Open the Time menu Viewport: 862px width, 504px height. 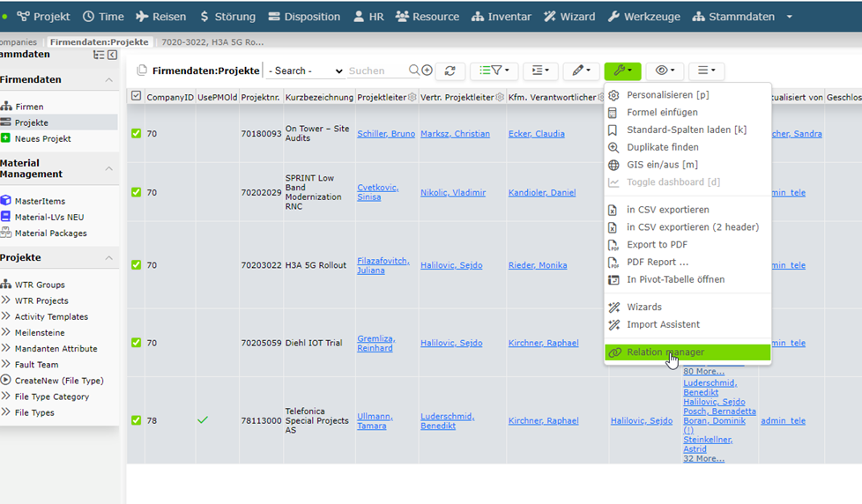(x=103, y=17)
